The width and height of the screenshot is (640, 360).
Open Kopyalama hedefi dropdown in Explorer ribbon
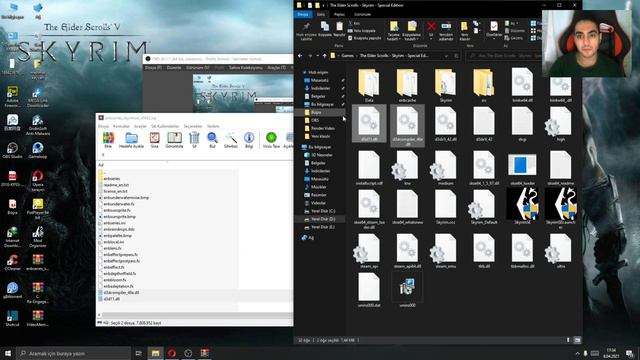pos(412,31)
